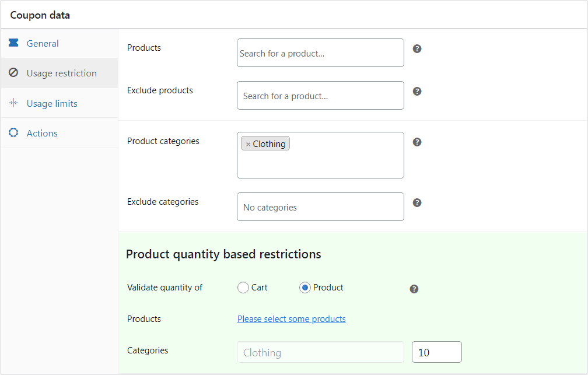This screenshot has height=375, width=588.
Task: Click the Actions gear icon
Action: (13, 132)
